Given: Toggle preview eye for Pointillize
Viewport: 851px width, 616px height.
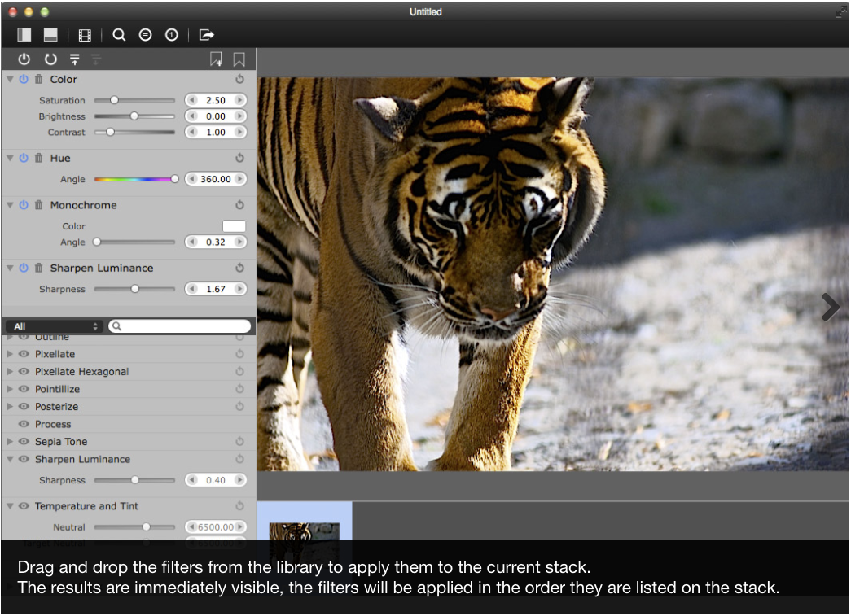Looking at the screenshot, I should tap(24, 389).
